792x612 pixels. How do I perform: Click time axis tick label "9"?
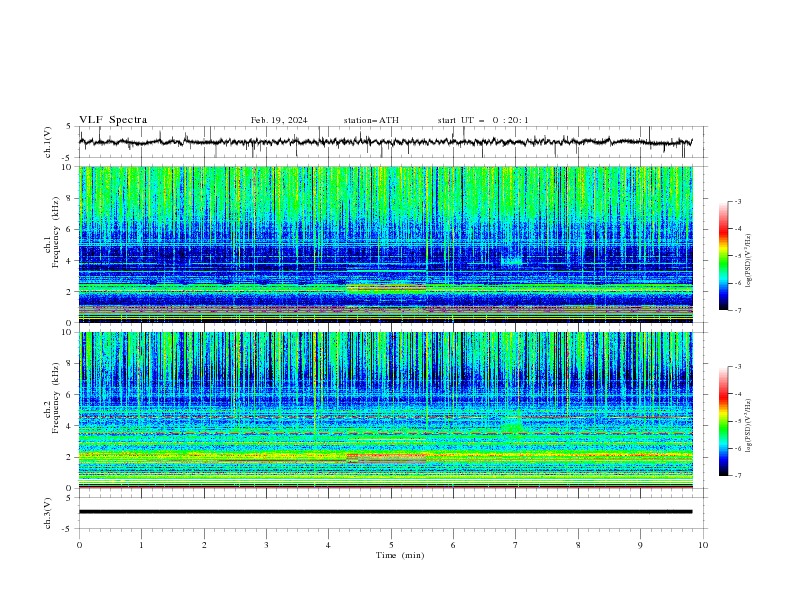coord(640,545)
